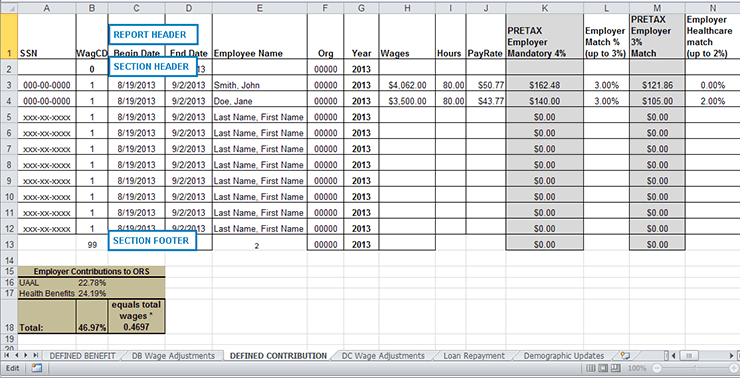Switch to Page Layout view icon
Image resolution: width=740 pixels, height=378 pixels.
603,368
